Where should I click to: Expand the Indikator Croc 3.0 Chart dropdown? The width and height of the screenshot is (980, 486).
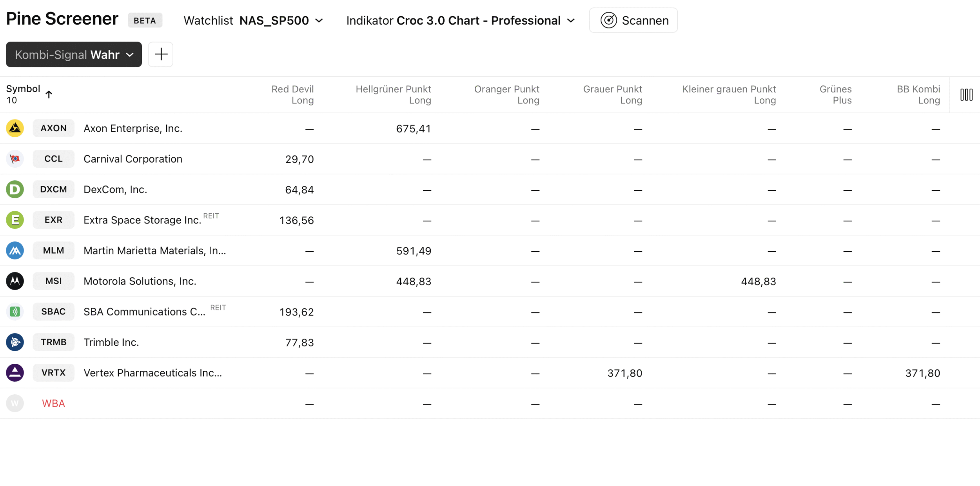[460, 20]
